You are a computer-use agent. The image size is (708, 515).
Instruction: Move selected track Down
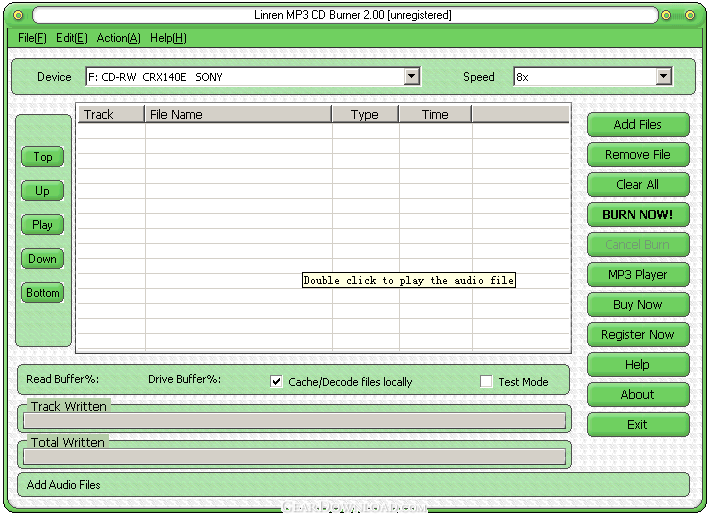click(42, 259)
